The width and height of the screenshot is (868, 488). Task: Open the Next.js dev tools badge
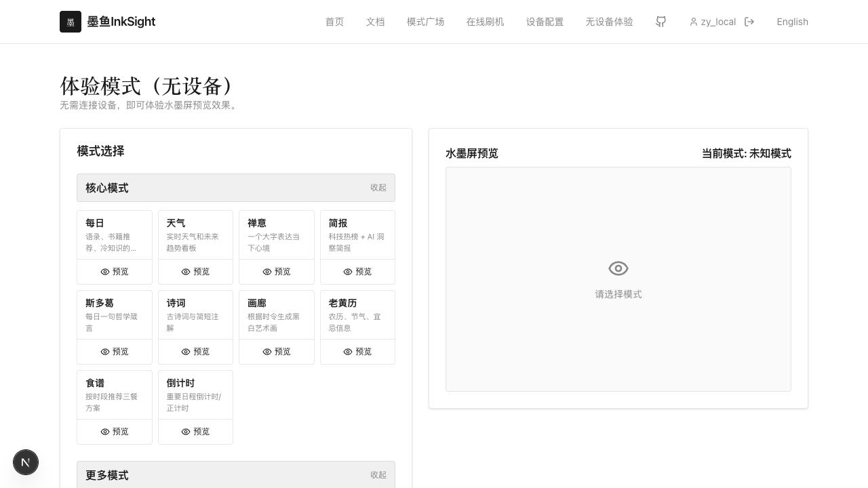(26, 462)
